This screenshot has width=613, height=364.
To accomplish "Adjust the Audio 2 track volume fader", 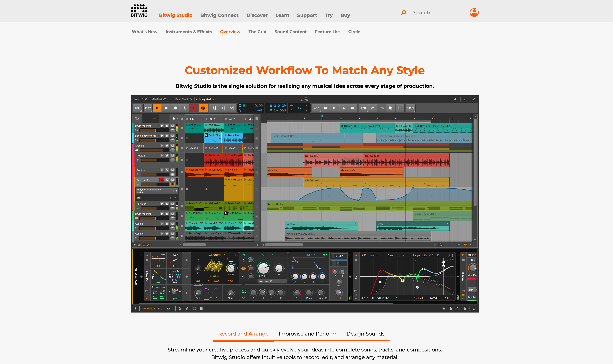I will click(155, 174).
